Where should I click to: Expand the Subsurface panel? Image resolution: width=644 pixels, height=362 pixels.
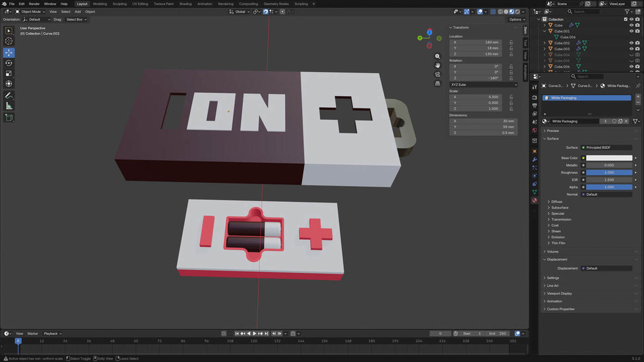559,208
